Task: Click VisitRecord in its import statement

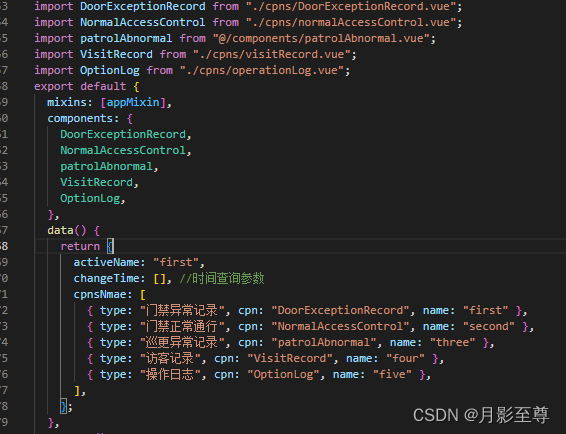Action: (116, 54)
